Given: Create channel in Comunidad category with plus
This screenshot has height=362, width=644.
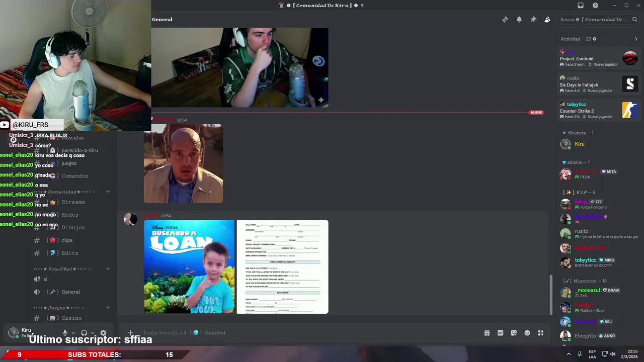Looking at the screenshot, I should (108, 192).
